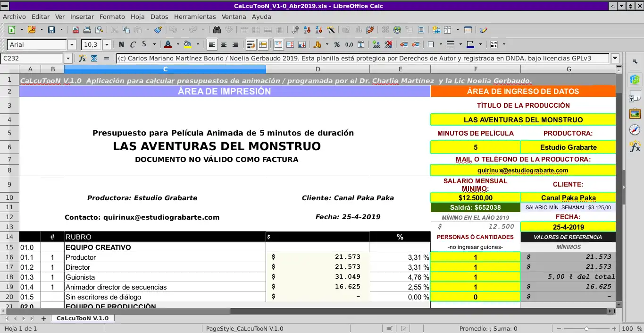
Task: Print the spreadsheet with the printer icon
Action: pyautogui.click(x=87, y=30)
